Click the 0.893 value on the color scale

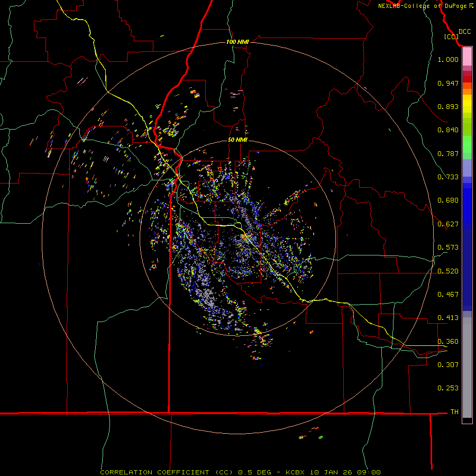(448, 106)
